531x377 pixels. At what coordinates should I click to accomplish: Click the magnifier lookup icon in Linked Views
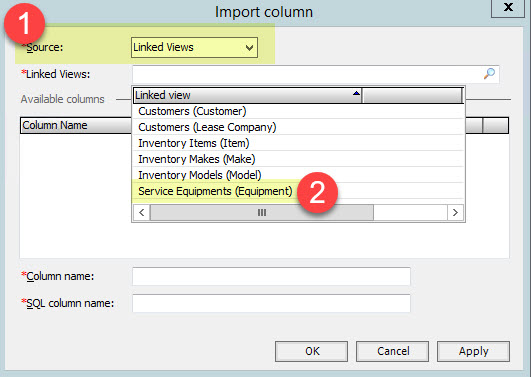[x=489, y=74]
